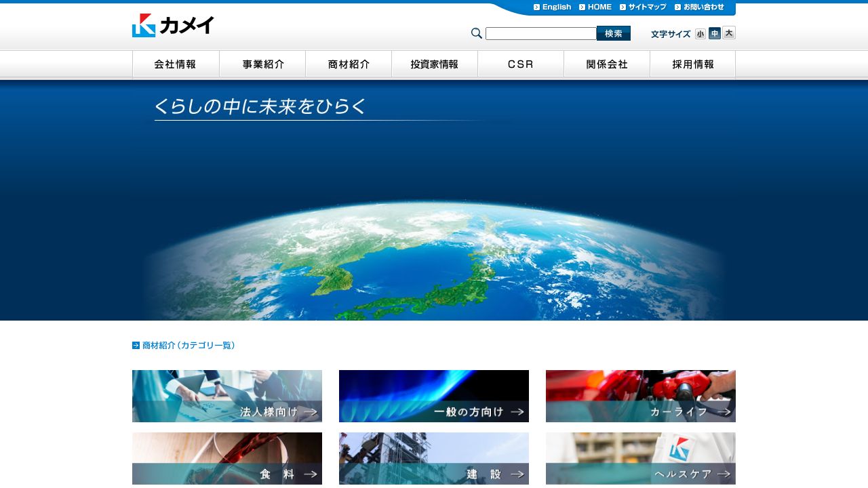
Task: Open the カーライフ category banner
Action: [641, 396]
